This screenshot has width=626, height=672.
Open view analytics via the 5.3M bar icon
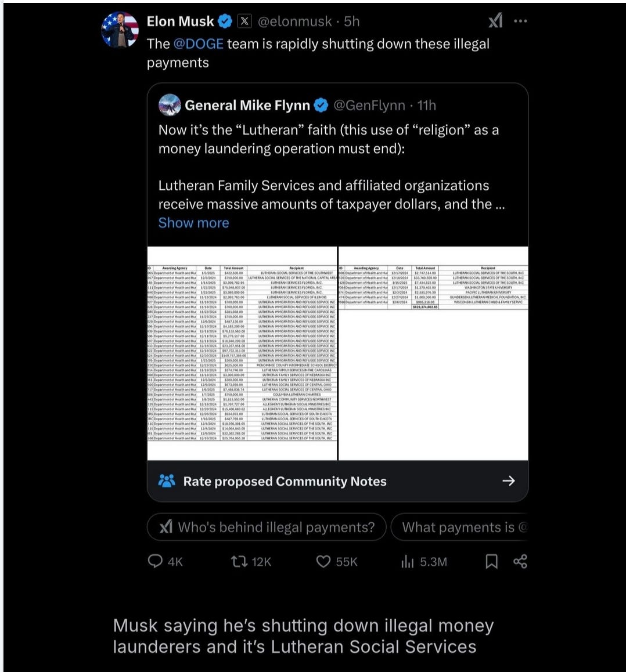408,562
